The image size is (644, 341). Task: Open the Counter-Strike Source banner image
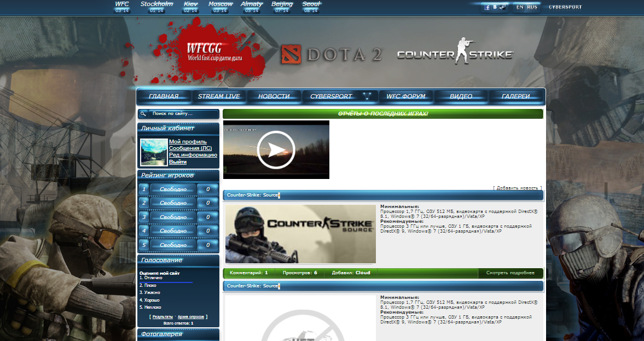tap(300, 234)
